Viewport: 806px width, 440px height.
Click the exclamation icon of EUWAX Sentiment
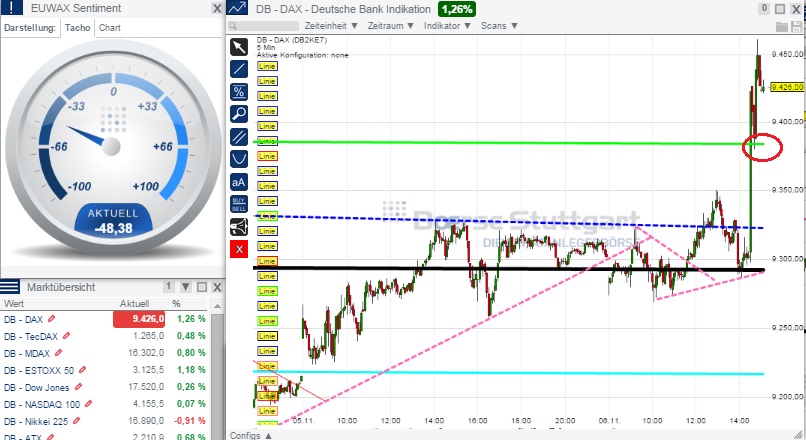click(12, 8)
